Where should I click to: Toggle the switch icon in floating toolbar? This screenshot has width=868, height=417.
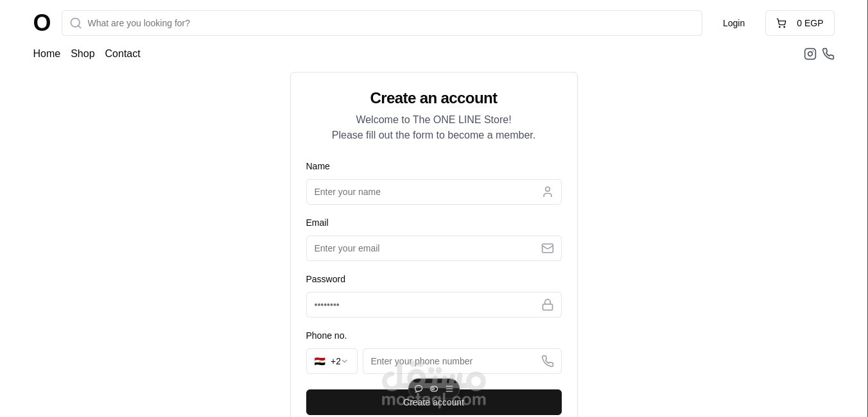click(434, 389)
